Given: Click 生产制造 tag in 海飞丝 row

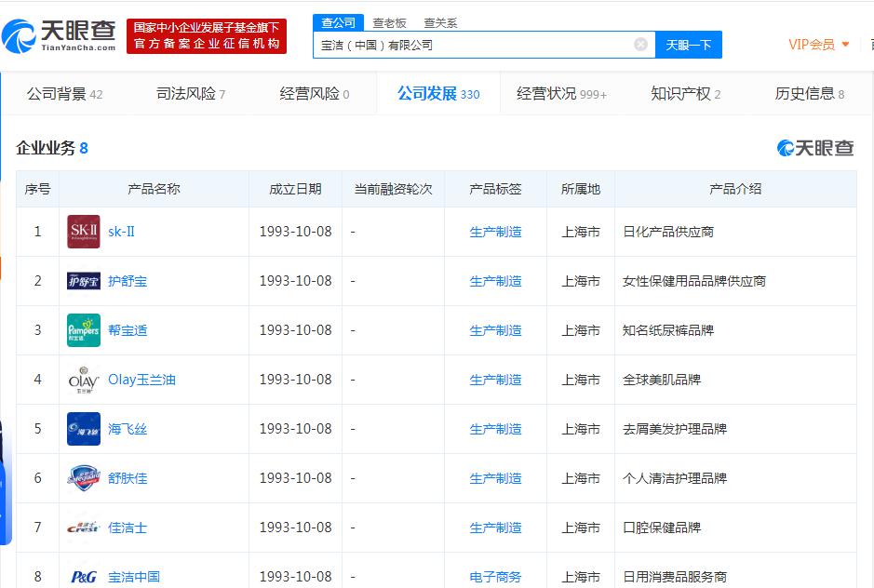Looking at the screenshot, I should [x=495, y=429].
